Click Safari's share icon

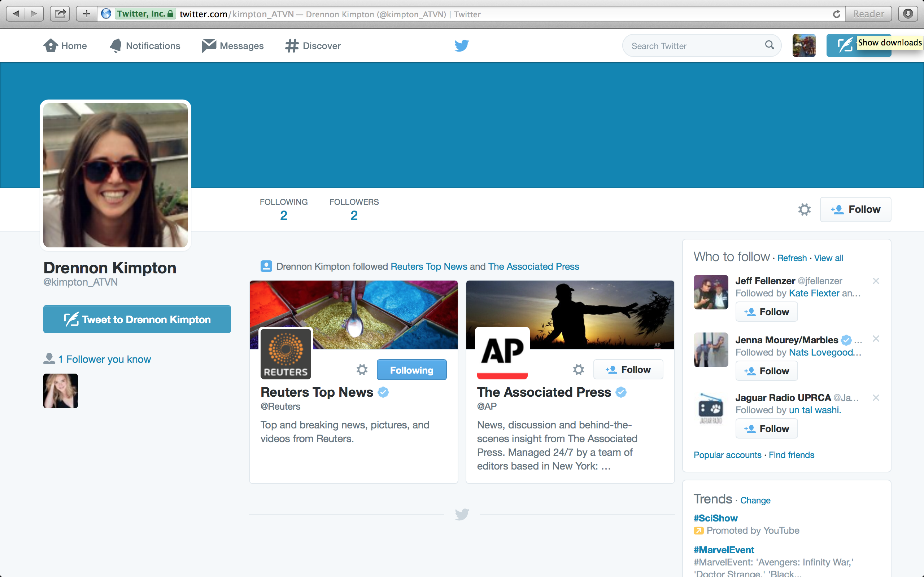click(60, 14)
